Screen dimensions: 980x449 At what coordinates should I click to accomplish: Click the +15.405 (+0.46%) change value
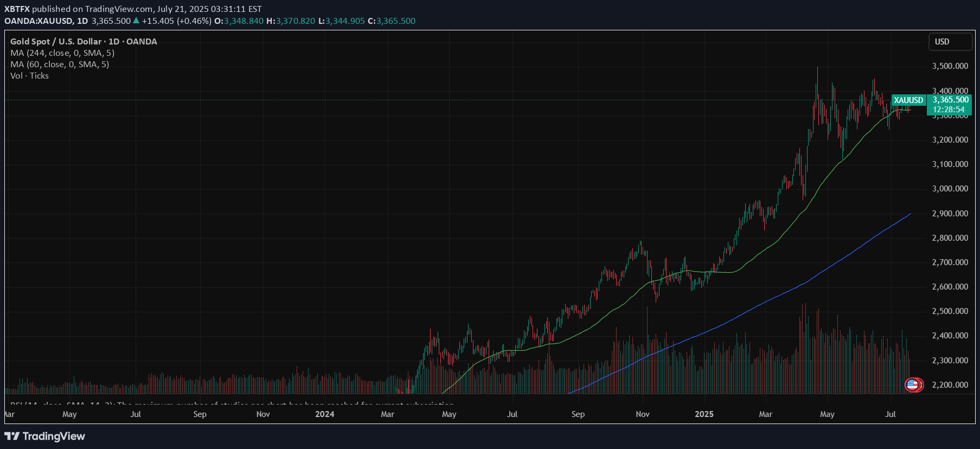tap(177, 21)
